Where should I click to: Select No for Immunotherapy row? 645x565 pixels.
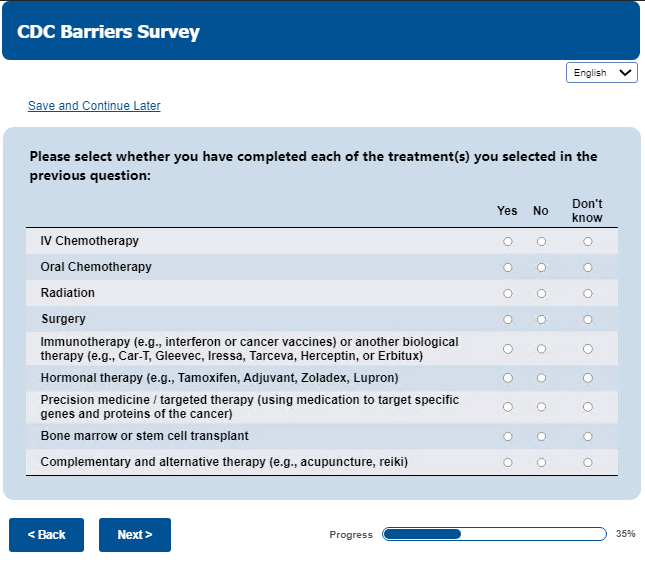(541, 349)
